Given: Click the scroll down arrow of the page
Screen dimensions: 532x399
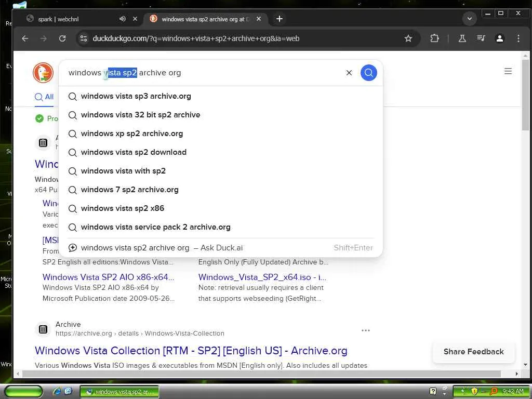Looking at the screenshot, I should point(525,365).
